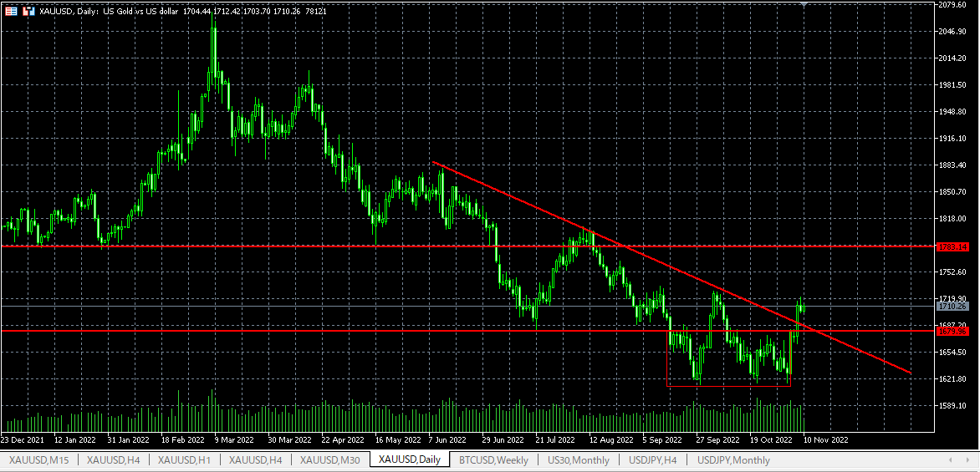Click the 2014.20 price scale value
Screen dimensions: 980x472
coord(953,58)
